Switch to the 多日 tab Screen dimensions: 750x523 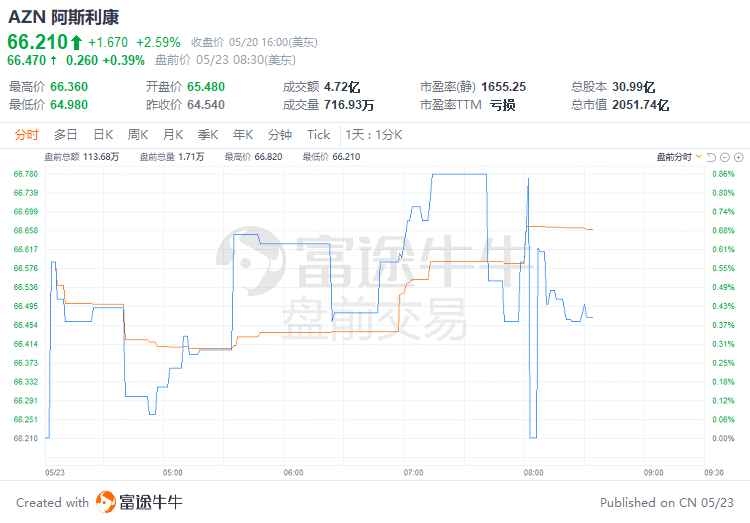point(66,135)
